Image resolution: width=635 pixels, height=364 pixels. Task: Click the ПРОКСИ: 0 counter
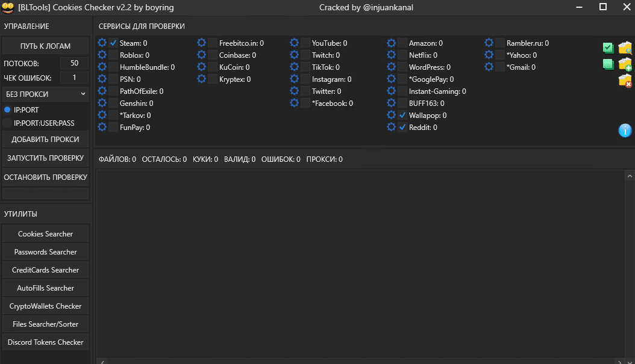pos(324,159)
